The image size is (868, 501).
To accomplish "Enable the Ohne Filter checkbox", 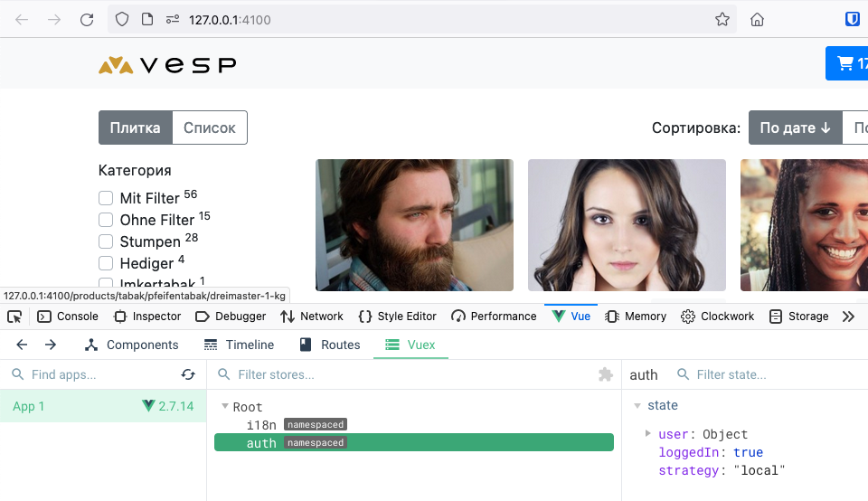I will tap(106, 220).
